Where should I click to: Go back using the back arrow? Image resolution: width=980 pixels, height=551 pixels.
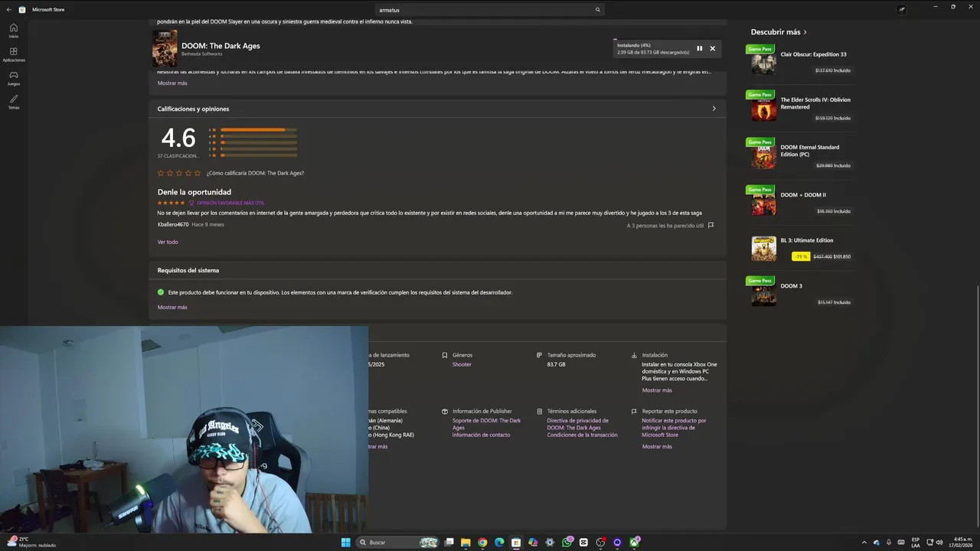tap(8, 10)
